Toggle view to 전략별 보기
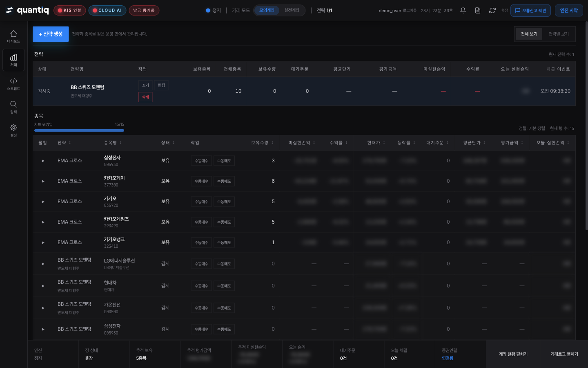Screen dimensions: 588x368 [558, 34]
